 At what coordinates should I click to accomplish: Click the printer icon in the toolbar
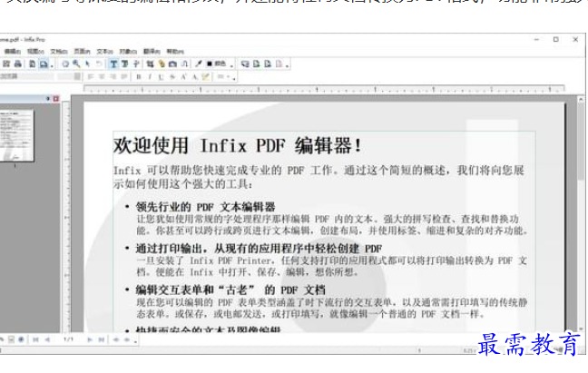point(17,64)
